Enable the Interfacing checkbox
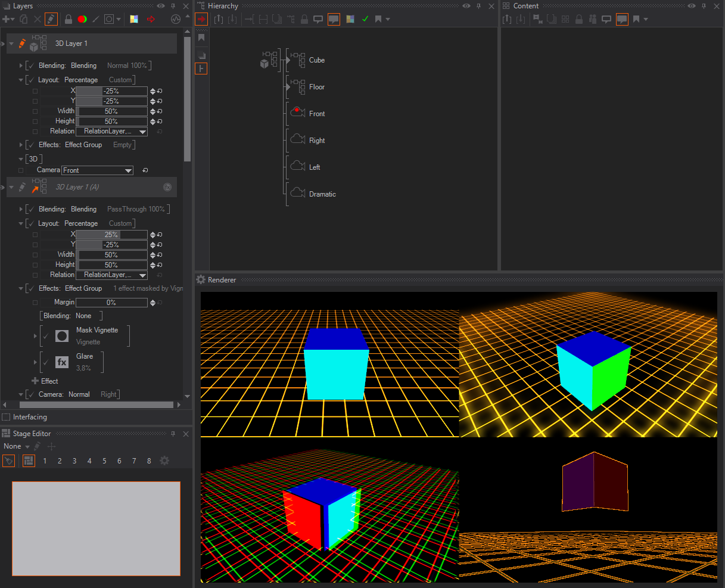This screenshot has height=588, width=725. (7, 417)
